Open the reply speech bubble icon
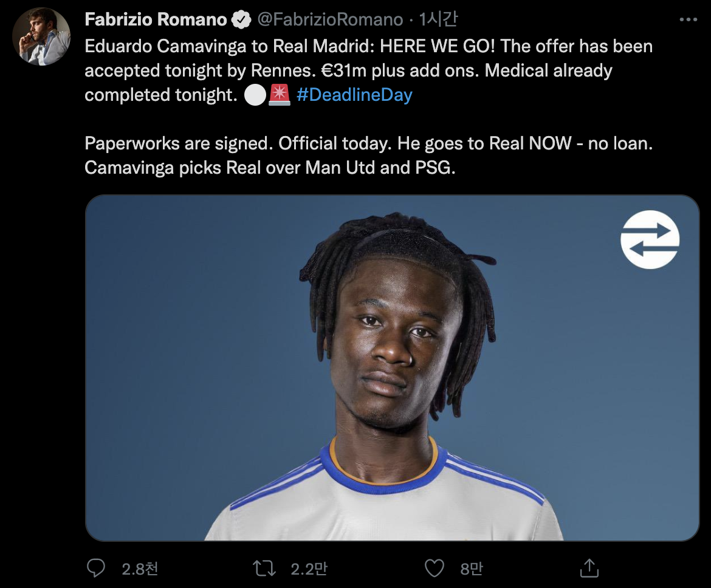This screenshot has height=588, width=711. coord(95,568)
